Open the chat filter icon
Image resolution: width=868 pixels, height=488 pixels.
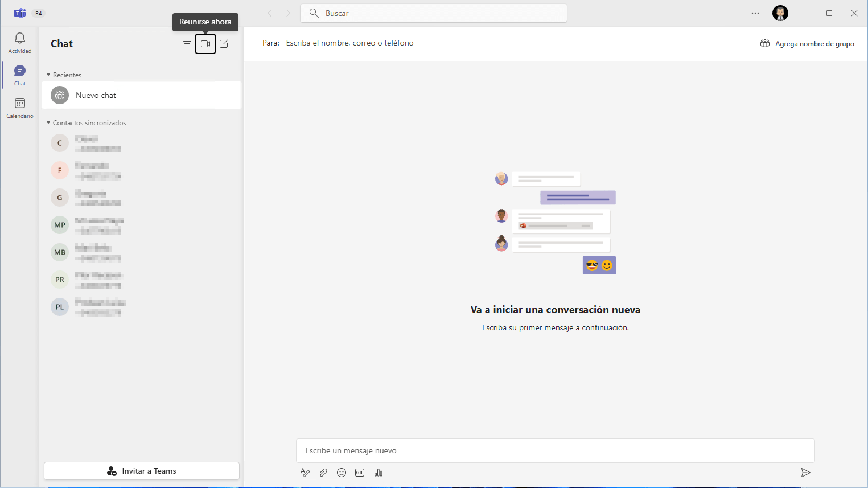click(x=187, y=44)
